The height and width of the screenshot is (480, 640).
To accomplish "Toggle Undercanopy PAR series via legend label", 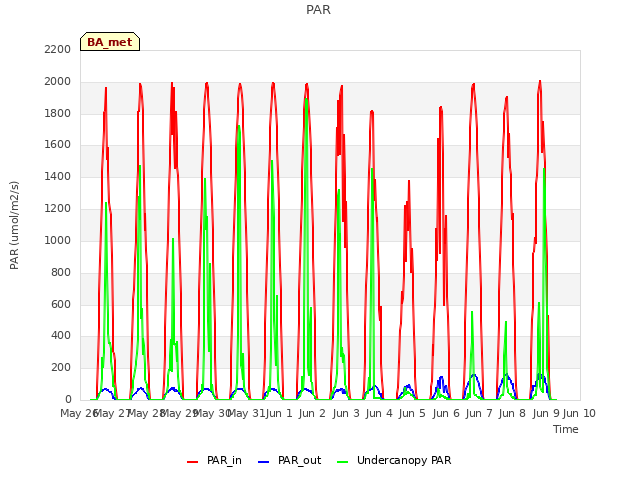I will tap(404, 460).
